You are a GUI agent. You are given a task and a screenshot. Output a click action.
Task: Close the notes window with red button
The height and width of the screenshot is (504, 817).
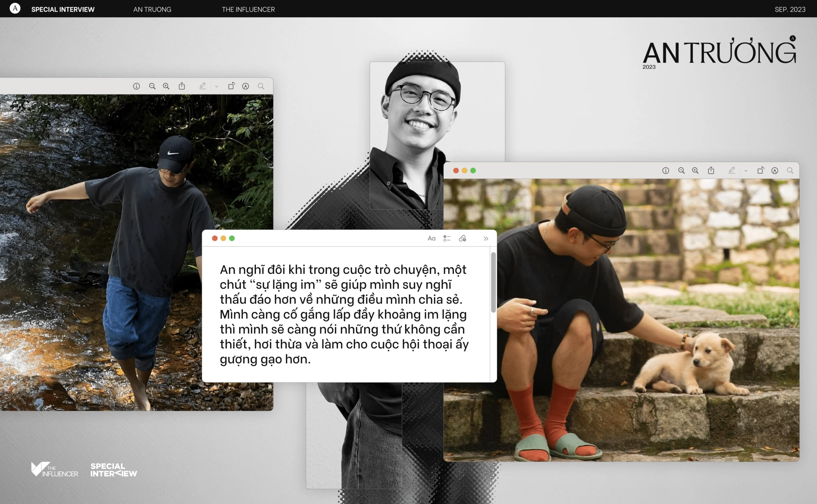215,238
